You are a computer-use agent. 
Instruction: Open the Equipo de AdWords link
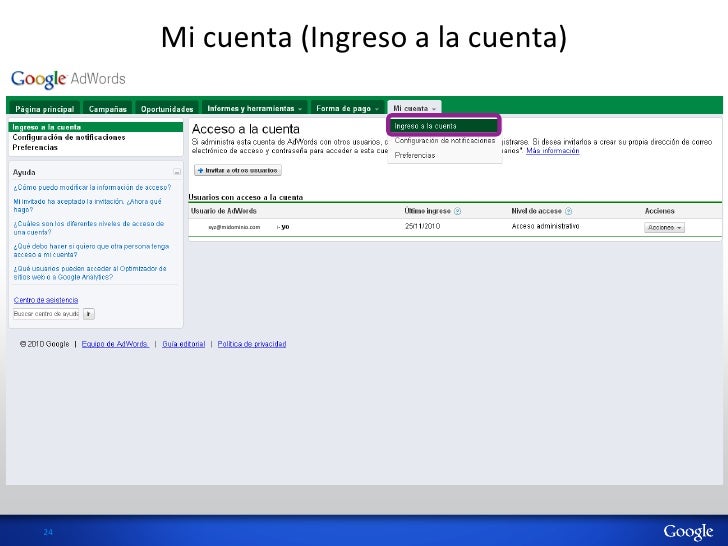[x=115, y=344]
